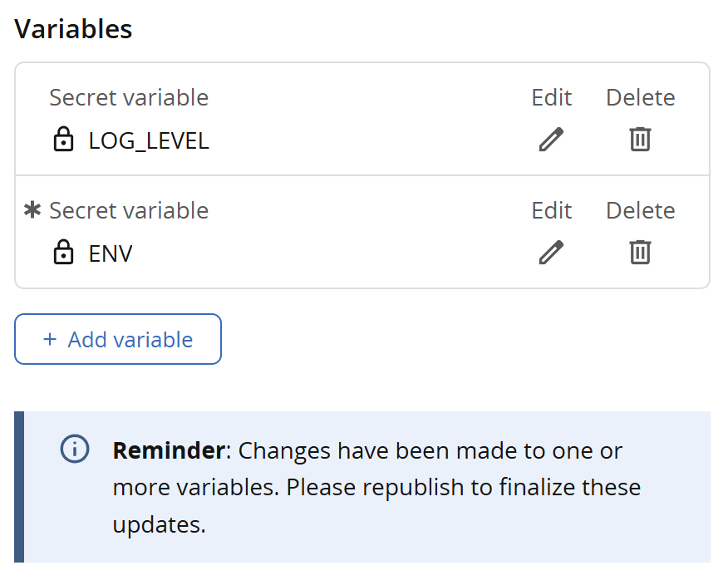Click the asterisk marker beside ENV row
728x580 pixels.
pyautogui.click(x=32, y=209)
